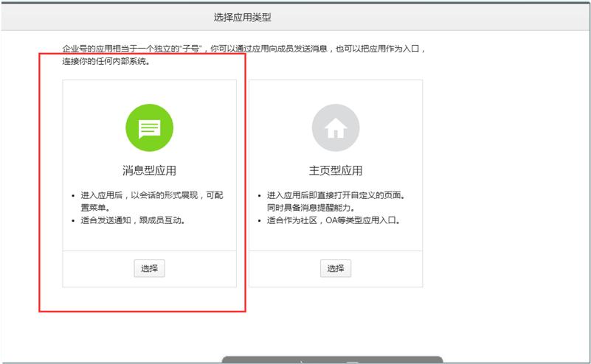This screenshot has width=591, height=364.
Task: Click the 主页型应用 title text
Action: click(335, 170)
